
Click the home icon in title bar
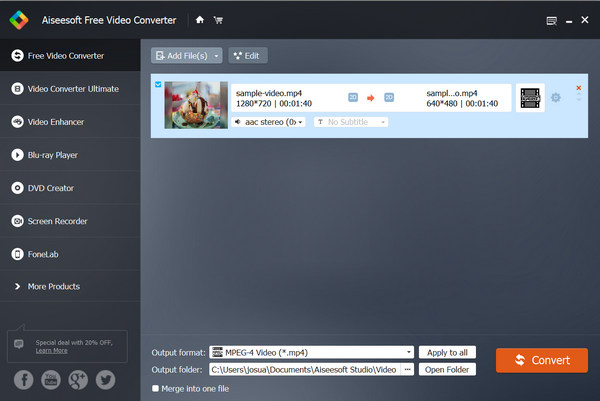200,19
